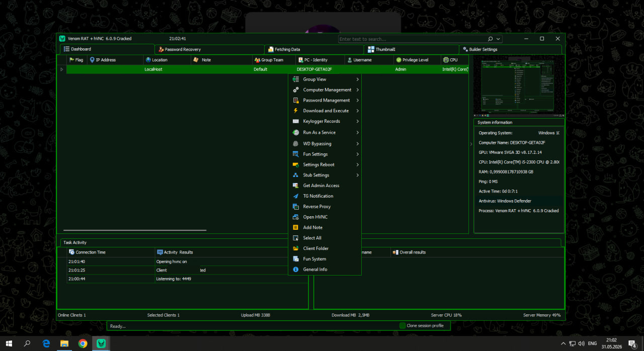
Task: Open File Explorer from the taskbar
Action: point(64,343)
